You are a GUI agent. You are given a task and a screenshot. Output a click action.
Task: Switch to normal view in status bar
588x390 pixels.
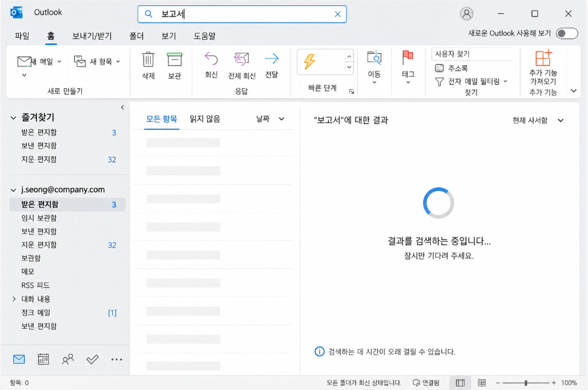460,382
